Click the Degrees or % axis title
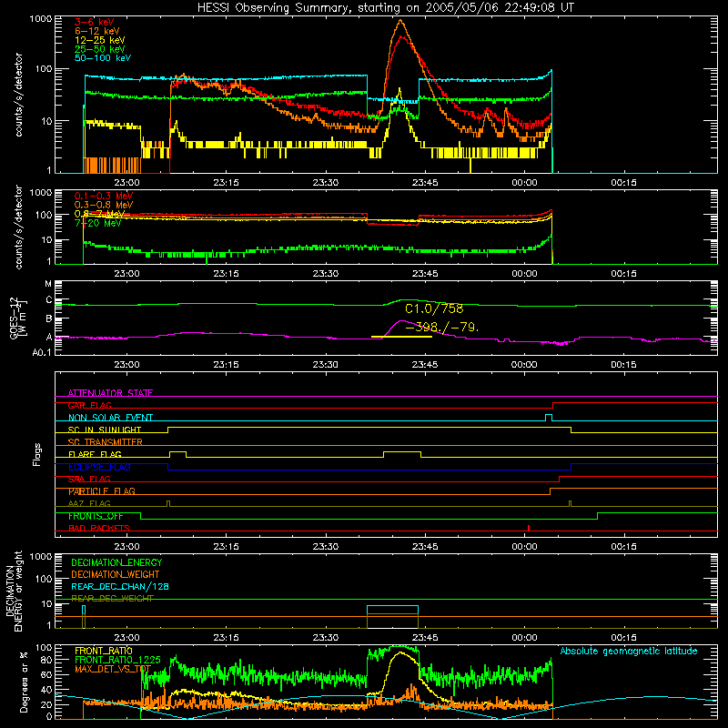The image size is (728, 728). tap(24, 682)
